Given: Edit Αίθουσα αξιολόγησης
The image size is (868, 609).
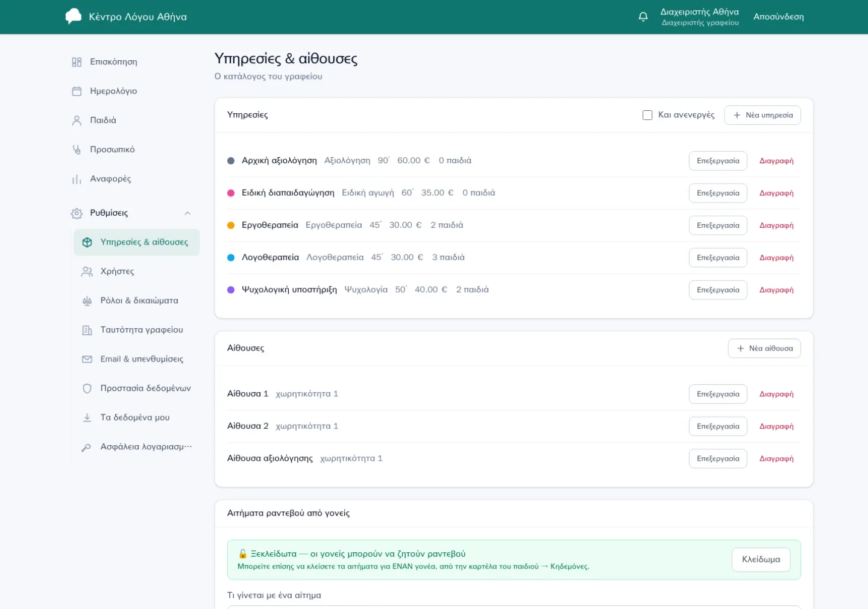Looking at the screenshot, I should (718, 458).
